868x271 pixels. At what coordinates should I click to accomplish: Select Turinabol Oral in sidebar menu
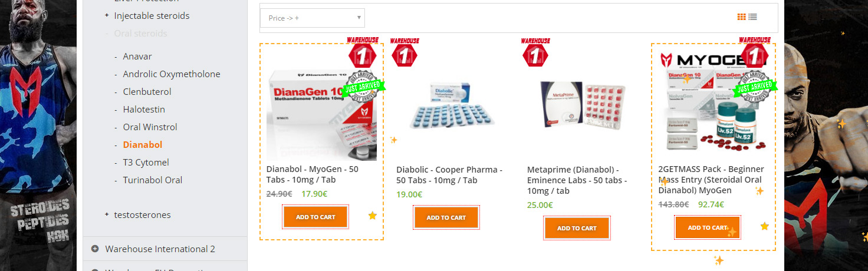(153, 180)
